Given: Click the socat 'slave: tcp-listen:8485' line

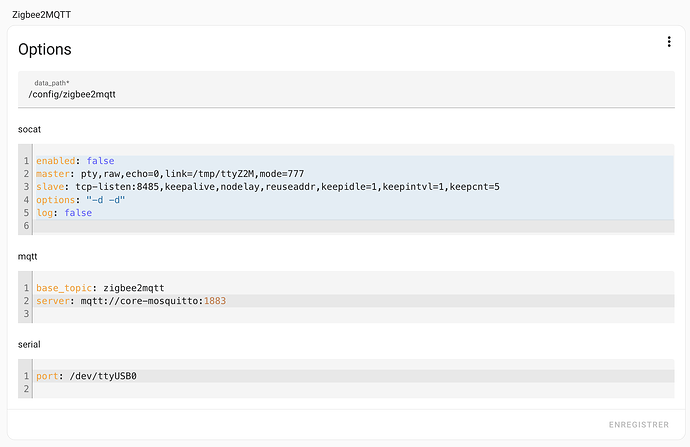Looking at the screenshot, I should (354, 187).
